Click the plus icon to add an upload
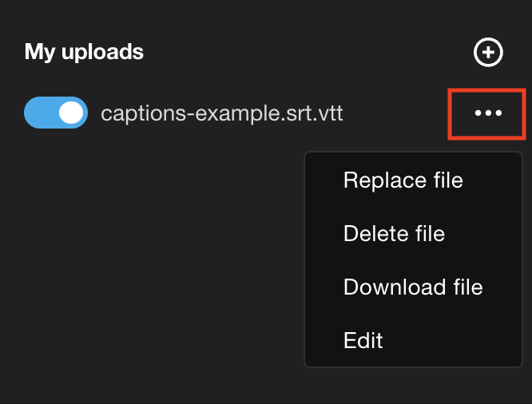 pos(488,53)
